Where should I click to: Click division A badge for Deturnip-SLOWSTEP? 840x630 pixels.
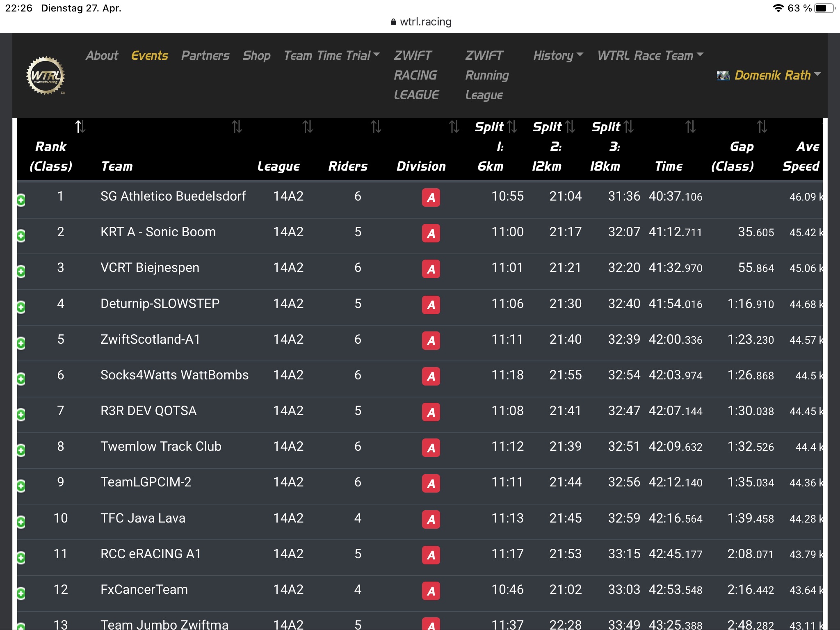(x=431, y=305)
